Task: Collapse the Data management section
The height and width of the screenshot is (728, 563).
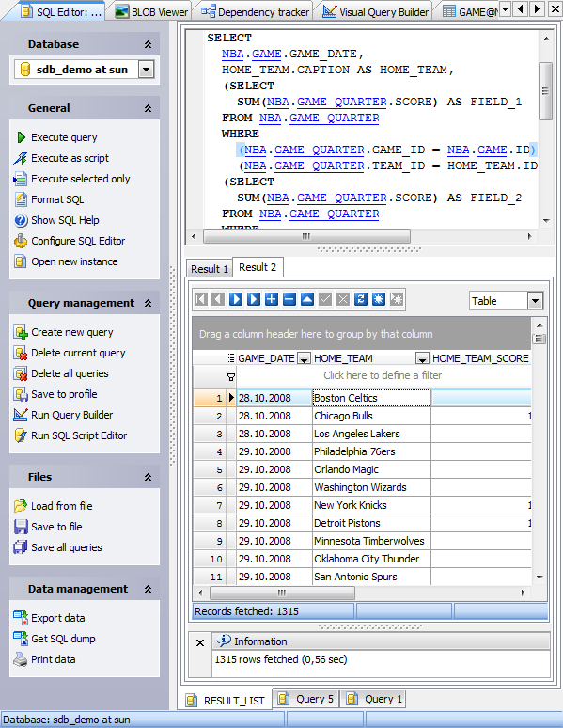Action: coord(149,589)
